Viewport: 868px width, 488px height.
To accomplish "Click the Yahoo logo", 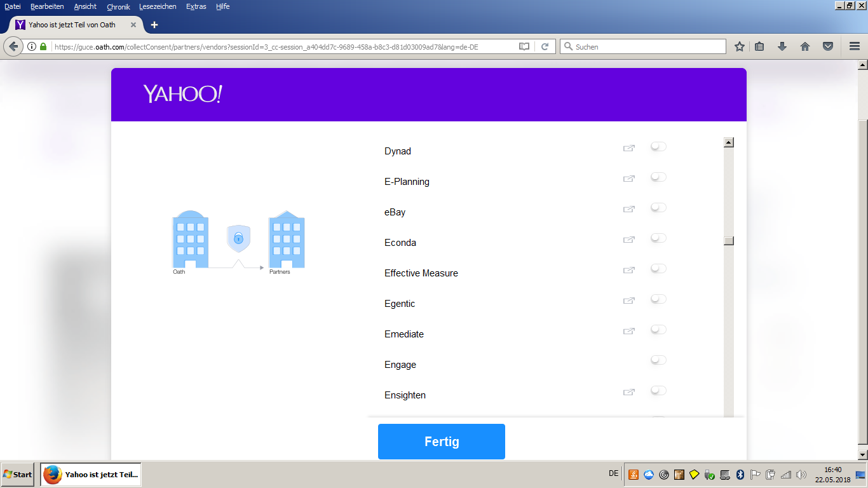I will click(x=183, y=94).
